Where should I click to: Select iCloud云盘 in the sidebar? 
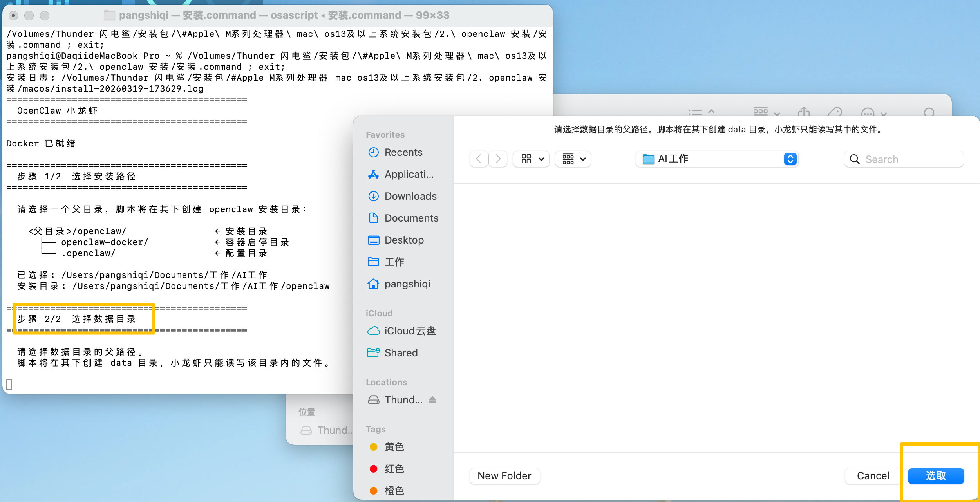[x=409, y=331]
